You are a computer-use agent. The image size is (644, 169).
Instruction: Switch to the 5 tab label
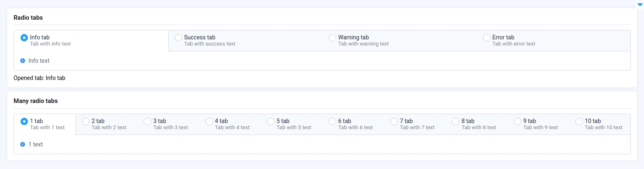283,121
